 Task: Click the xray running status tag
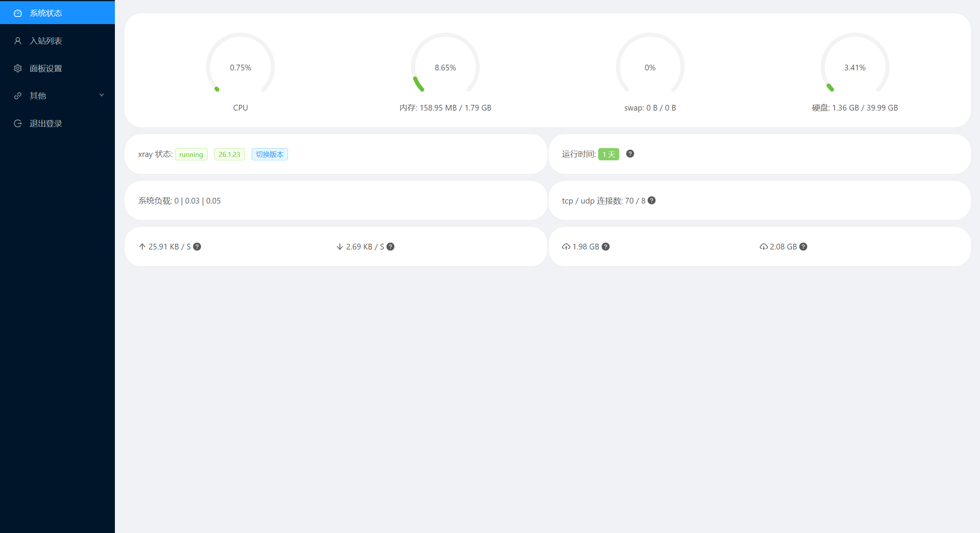click(x=191, y=154)
